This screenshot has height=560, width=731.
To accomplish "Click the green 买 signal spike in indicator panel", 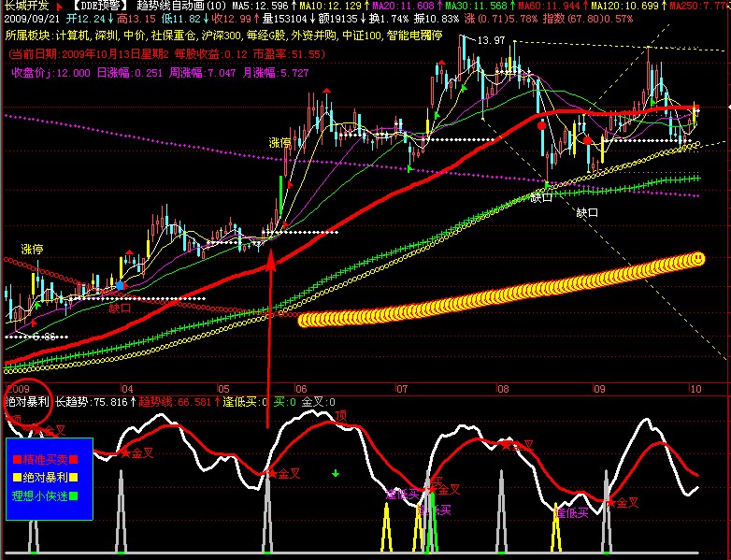I will (433, 523).
